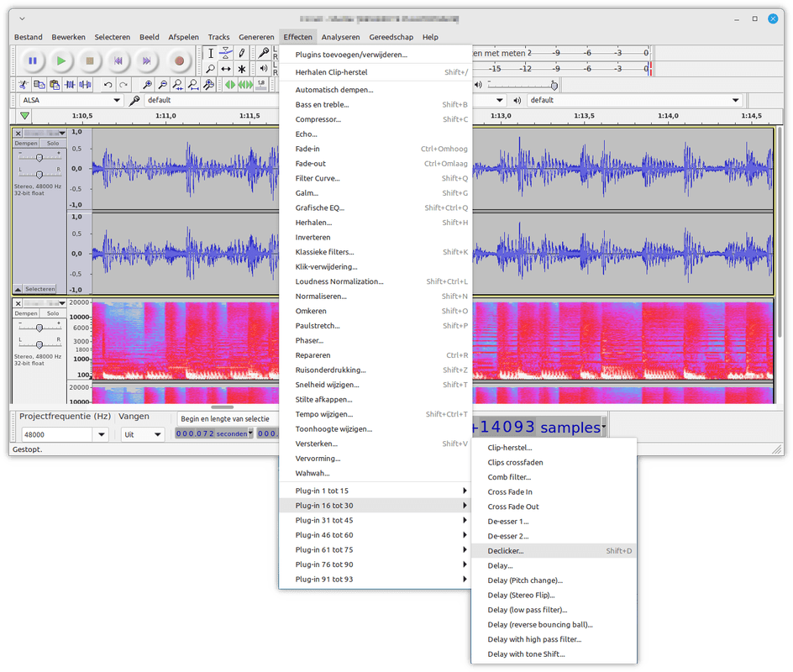This screenshot has width=793, height=672.
Task: Select the Draw pencil tool
Action: coord(242,53)
